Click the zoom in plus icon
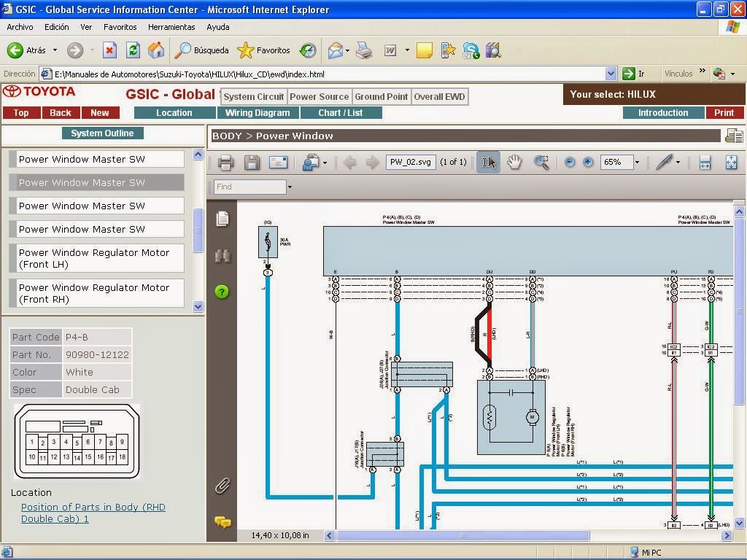The image size is (747, 560). coord(588,163)
